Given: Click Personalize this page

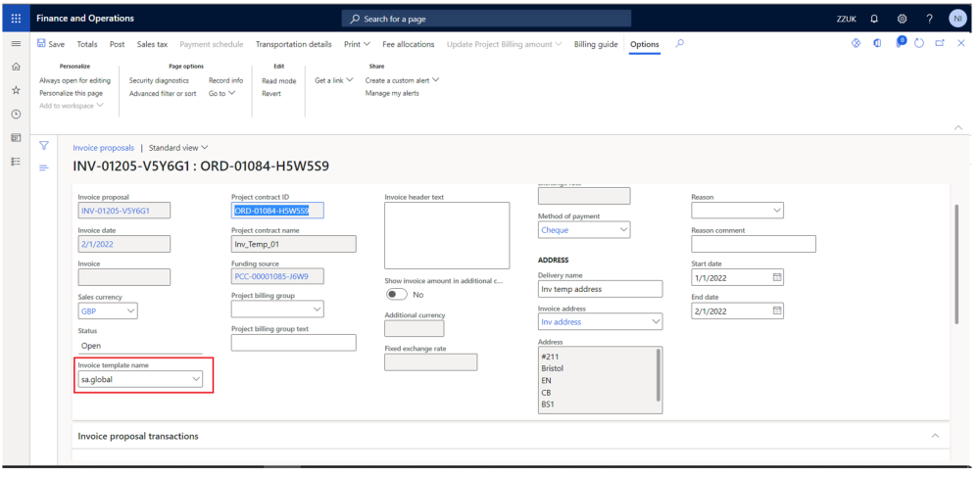Looking at the screenshot, I should [x=72, y=93].
